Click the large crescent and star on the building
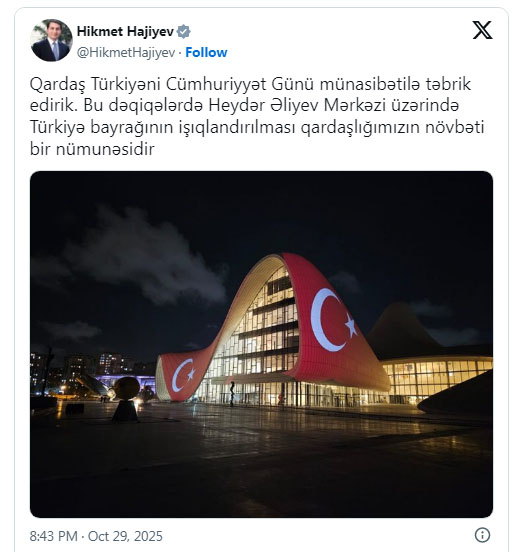526x552 pixels. coord(333,320)
